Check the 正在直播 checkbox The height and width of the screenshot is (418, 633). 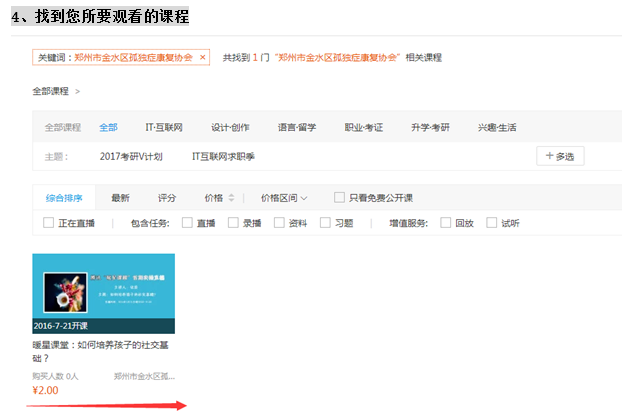[x=48, y=223]
